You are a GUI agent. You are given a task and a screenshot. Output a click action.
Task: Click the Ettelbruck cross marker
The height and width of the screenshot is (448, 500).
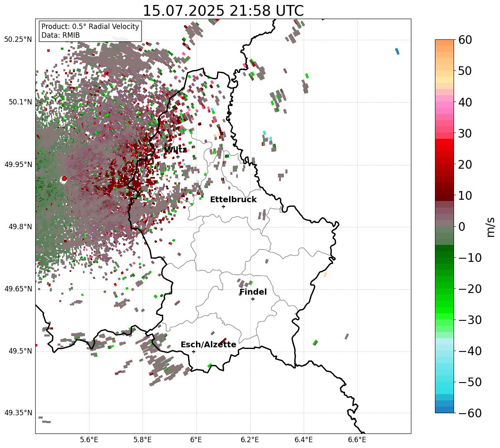coord(224,206)
